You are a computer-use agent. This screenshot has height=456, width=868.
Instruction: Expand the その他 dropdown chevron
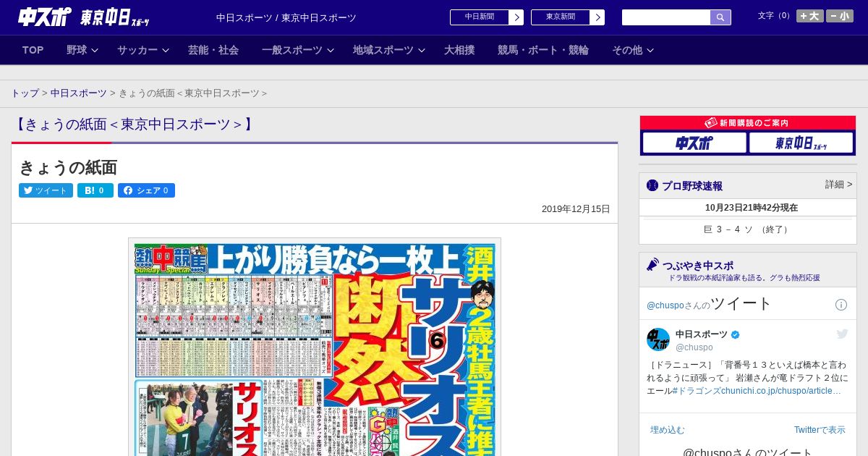650,50
